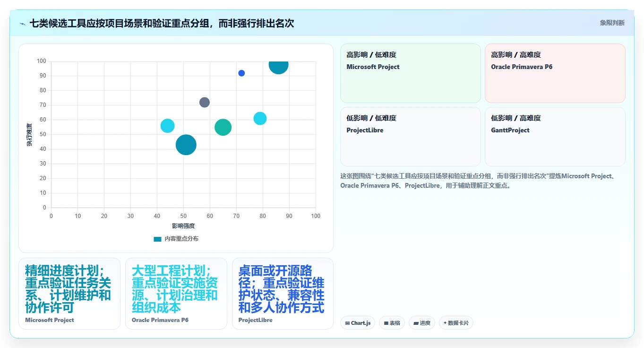The image size is (644, 348).
Task: Click the page title 七类候选工具 heading
Action: click(x=162, y=23)
